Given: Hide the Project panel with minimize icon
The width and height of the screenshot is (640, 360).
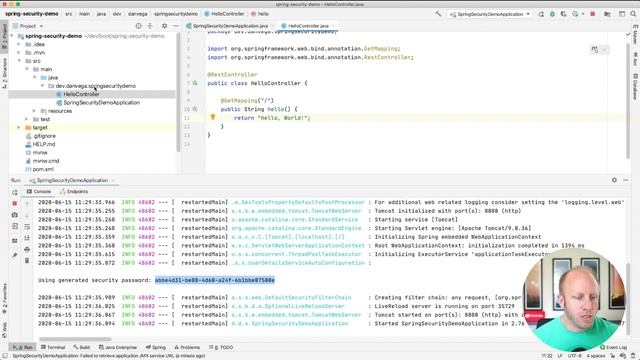Looking at the screenshot, I should coord(176,26).
